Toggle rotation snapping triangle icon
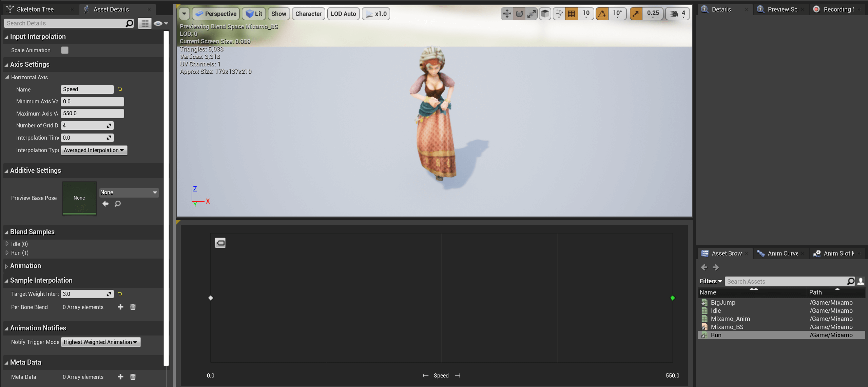 point(602,14)
